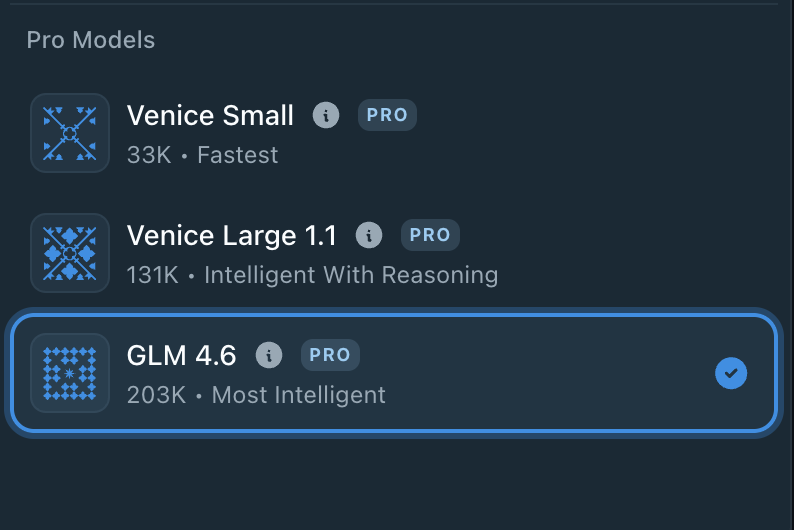Click the 131K context size label
Screen dimensions: 794x530
pyautogui.click(x=153, y=275)
